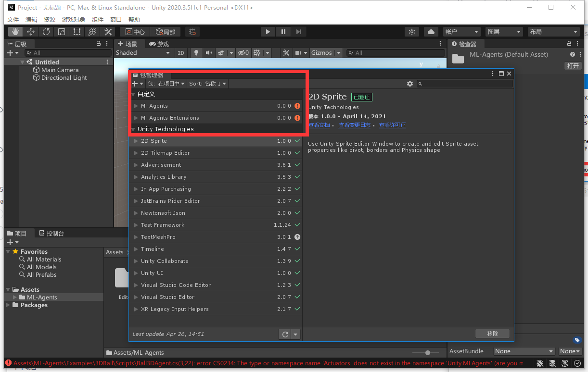Select the Scale tool
The height and width of the screenshot is (372, 588).
pyautogui.click(x=61, y=32)
